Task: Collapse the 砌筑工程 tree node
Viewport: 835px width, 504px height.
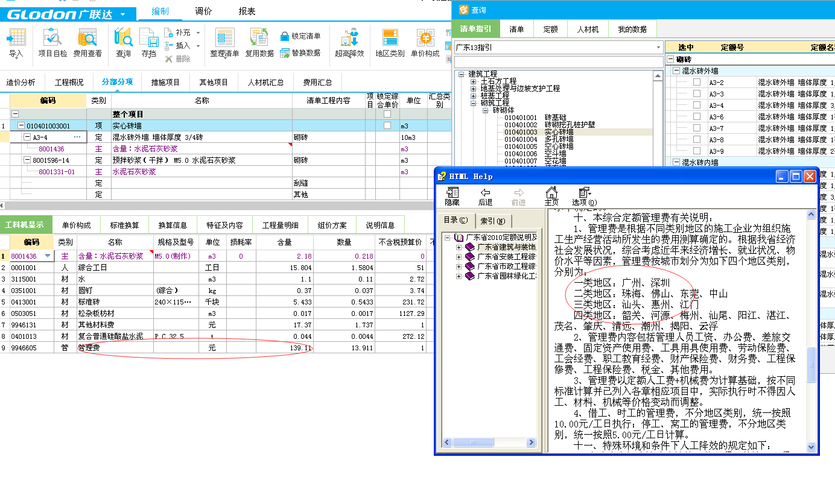Action: point(474,103)
